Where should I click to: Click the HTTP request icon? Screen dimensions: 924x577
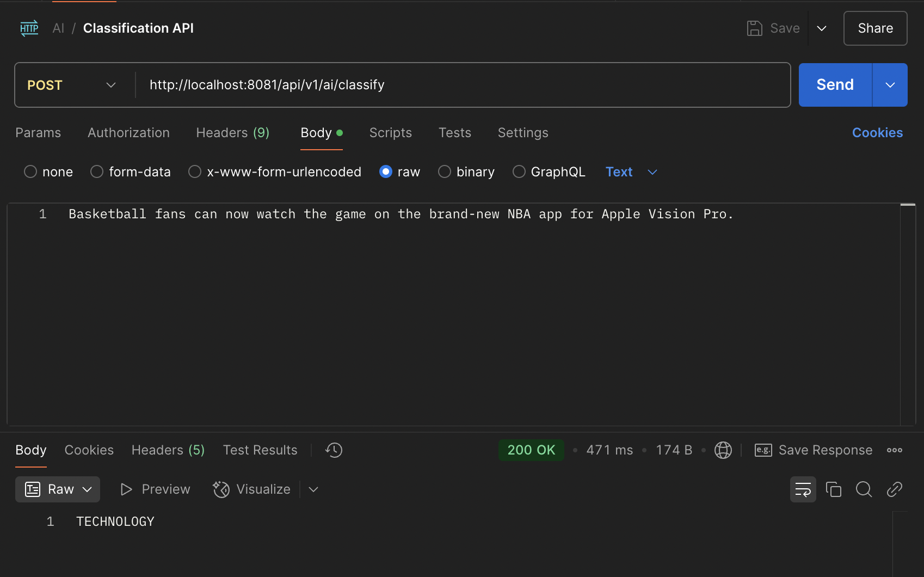pyautogui.click(x=29, y=28)
